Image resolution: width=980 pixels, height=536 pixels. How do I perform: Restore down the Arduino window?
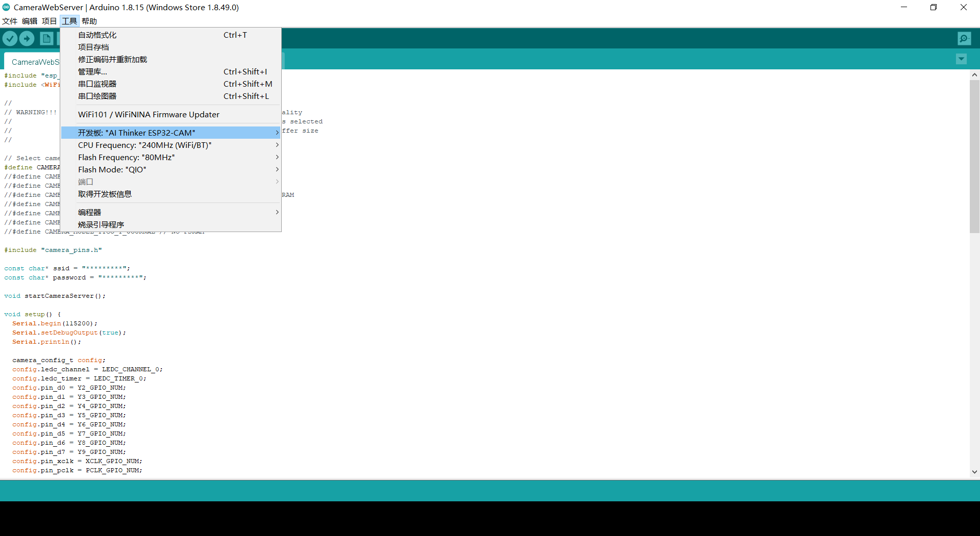(x=934, y=7)
